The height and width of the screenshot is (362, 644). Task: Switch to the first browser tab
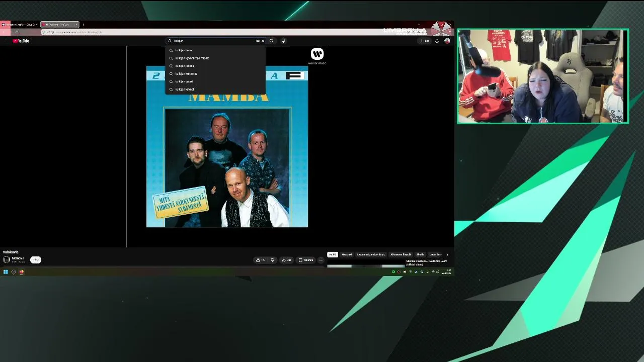coord(20,24)
